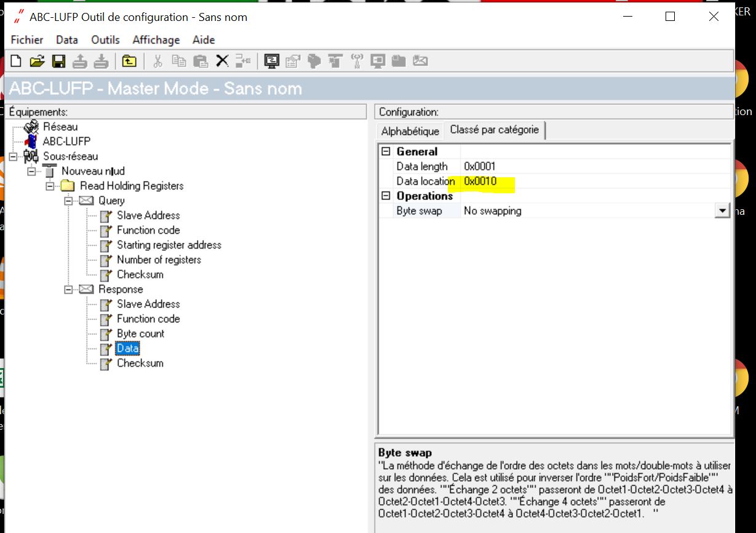Collapse the Read Holding Registers folder
The width and height of the screenshot is (756, 533).
pos(50,186)
